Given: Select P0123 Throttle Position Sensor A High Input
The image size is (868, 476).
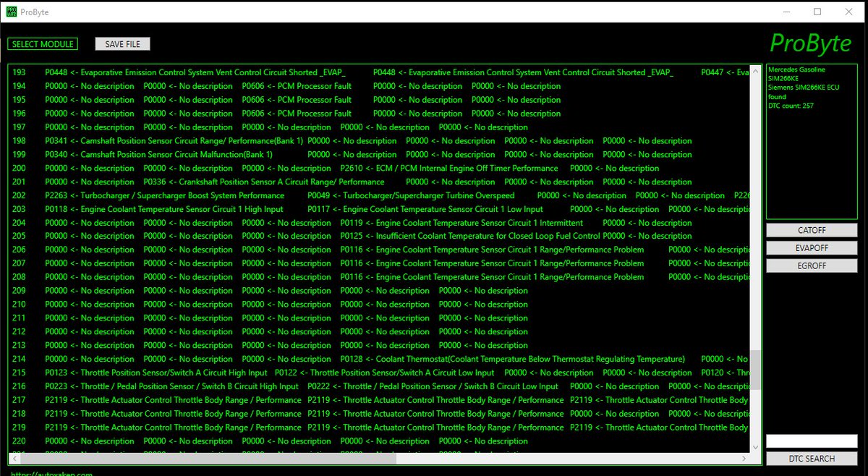Looking at the screenshot, I should (x=156, y=373).
